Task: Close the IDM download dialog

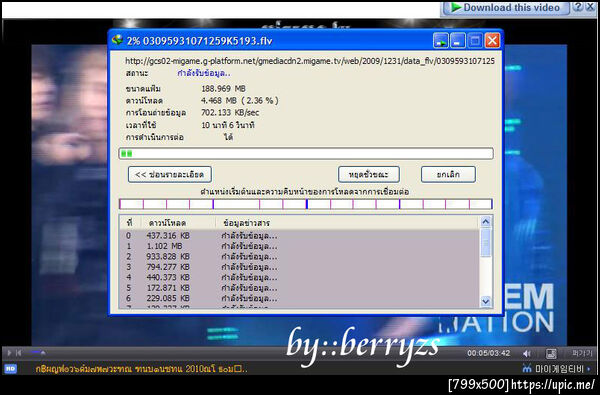Action: tap(492, 41)
